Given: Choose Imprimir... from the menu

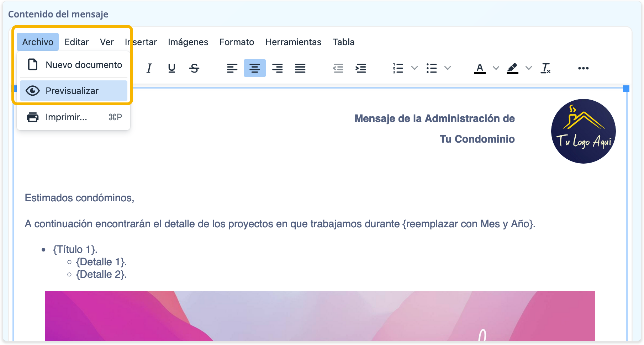Looking at the screenshot, I should coord(74,117).
